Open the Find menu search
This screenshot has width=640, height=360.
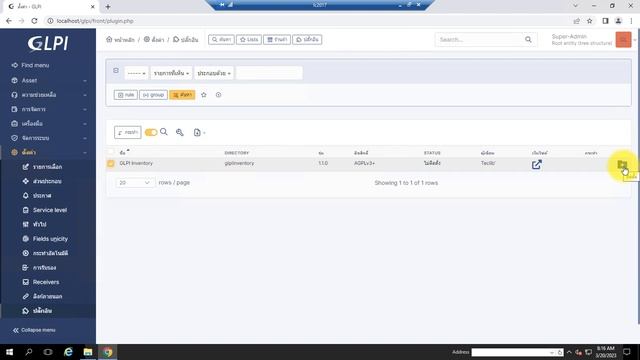point(31,65)
